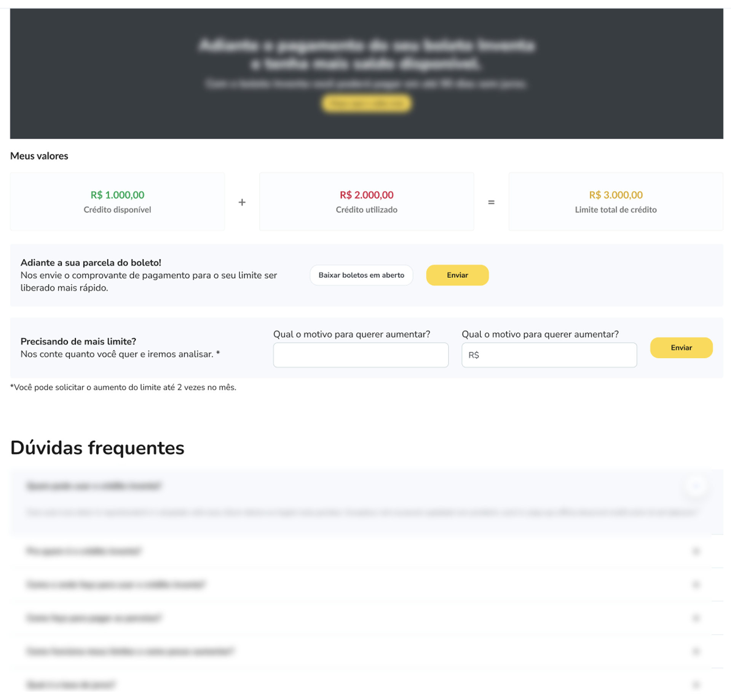Expand the fourth FAQ question via its plus icon

[696, 618]
